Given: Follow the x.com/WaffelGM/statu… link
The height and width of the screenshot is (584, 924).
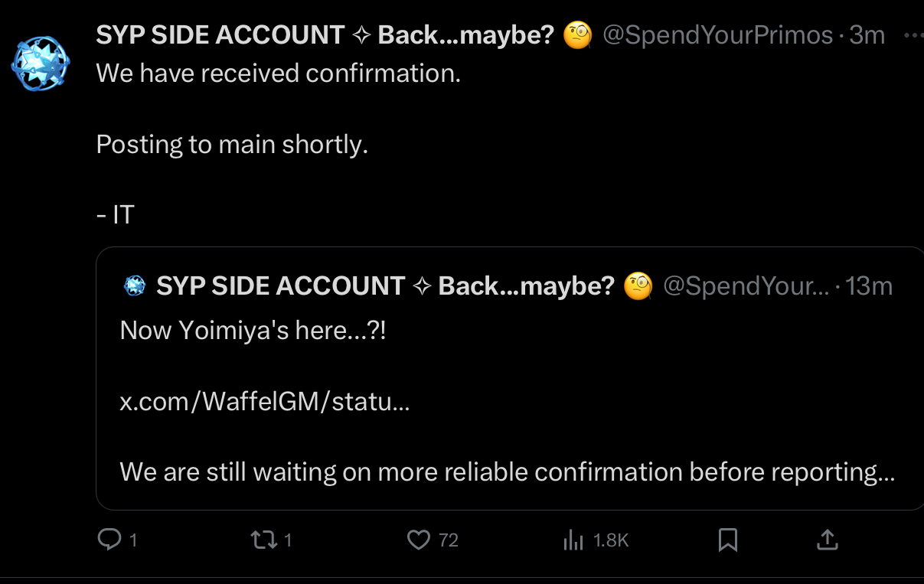Looking at the screenshot, I should (x=265, y=402).
